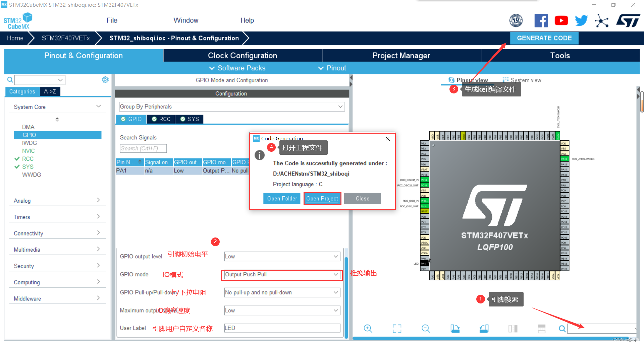Click Open Project in Code Generation dialog
Screen dimensions: 644x345
tap(322, 198)
